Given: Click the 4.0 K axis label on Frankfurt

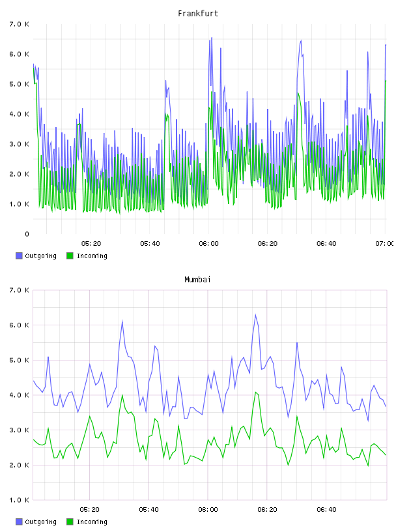Looking at the screenshot, I should tap(19, 114).
